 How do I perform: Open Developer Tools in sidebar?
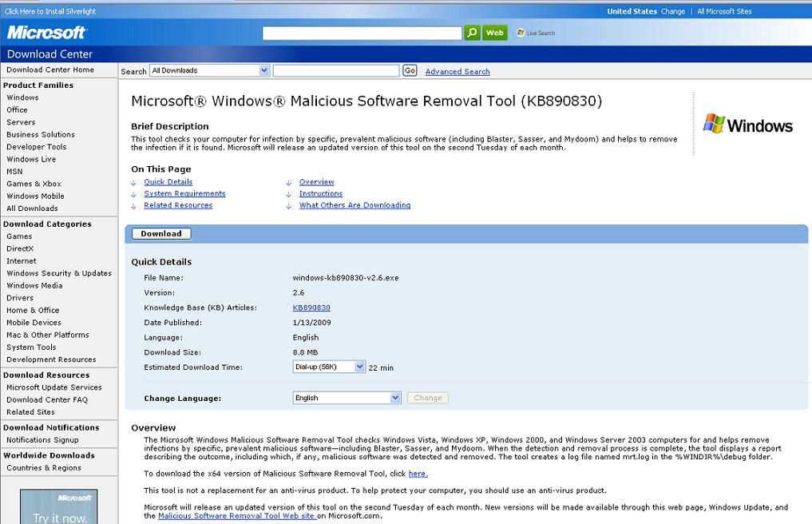pos(36,147)
